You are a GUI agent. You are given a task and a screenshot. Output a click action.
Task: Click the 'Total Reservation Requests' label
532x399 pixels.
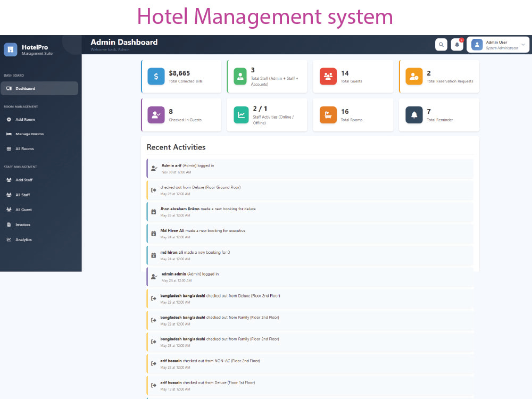coord(450,81)
